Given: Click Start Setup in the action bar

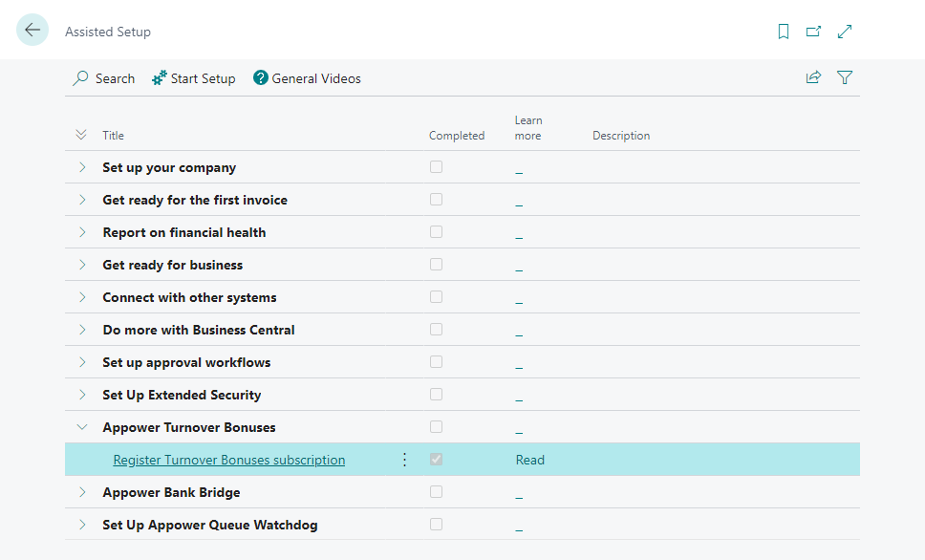Looking at the screenshot, I should click(x=193, y=78).
